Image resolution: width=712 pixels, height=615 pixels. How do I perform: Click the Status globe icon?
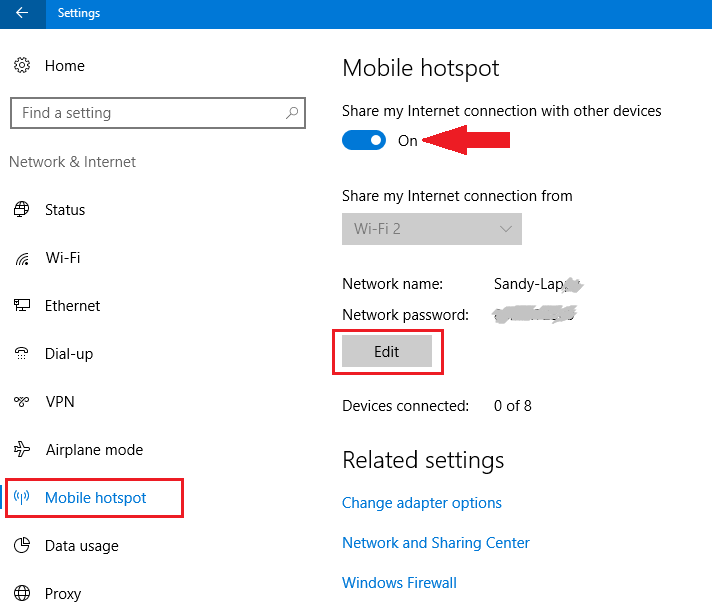(x=22, y=210)
